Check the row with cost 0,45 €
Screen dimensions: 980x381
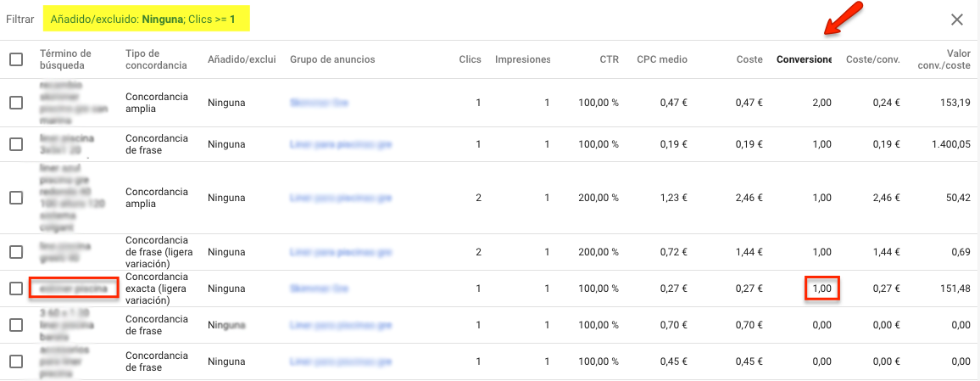(16, 361)
